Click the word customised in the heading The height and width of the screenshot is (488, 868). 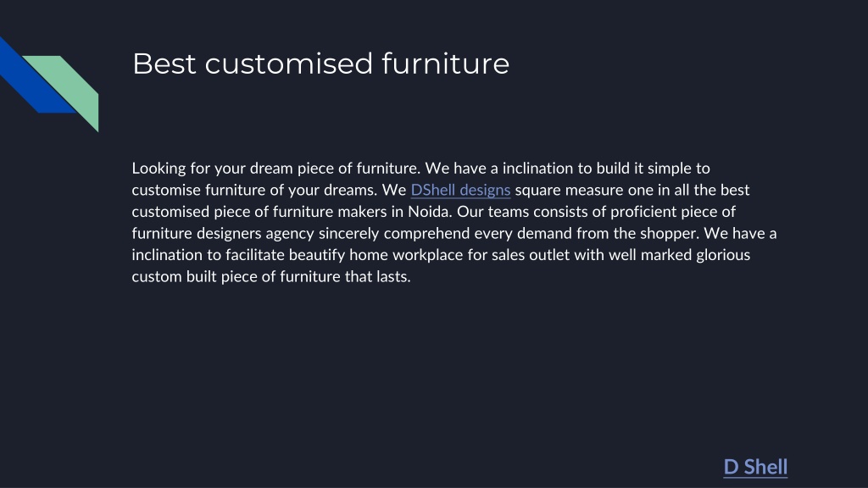(x=289, y=64)
